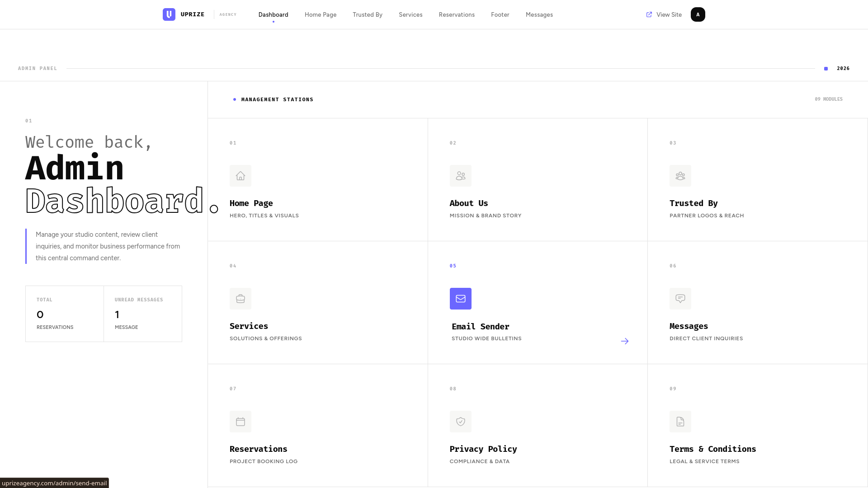
Task: Click the Total Reservations stat box
Action: pyautogui.click(x=65, y=314)
